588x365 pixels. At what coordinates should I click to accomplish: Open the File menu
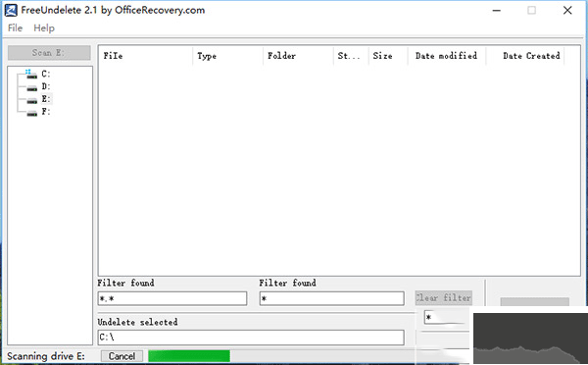[x=15, y=28]
